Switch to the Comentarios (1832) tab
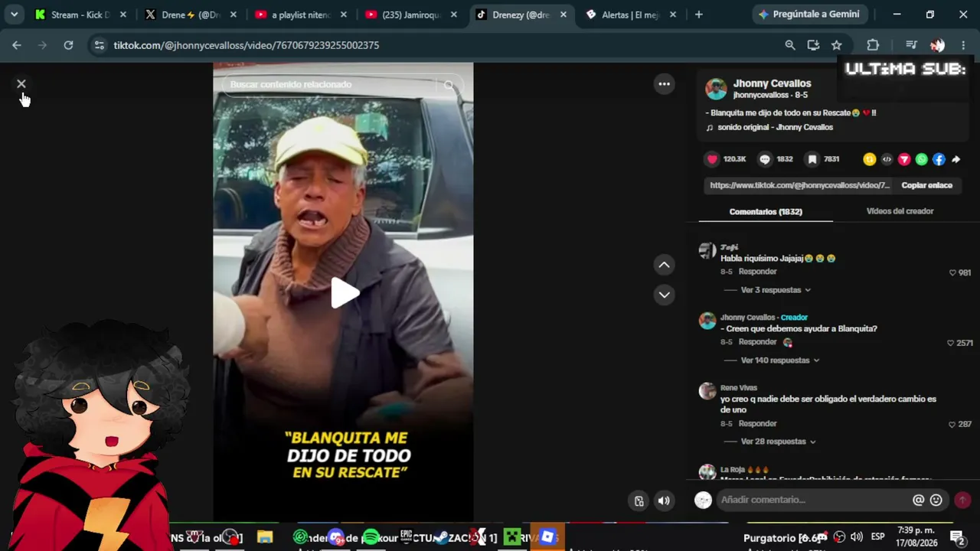 click(766, 211)
